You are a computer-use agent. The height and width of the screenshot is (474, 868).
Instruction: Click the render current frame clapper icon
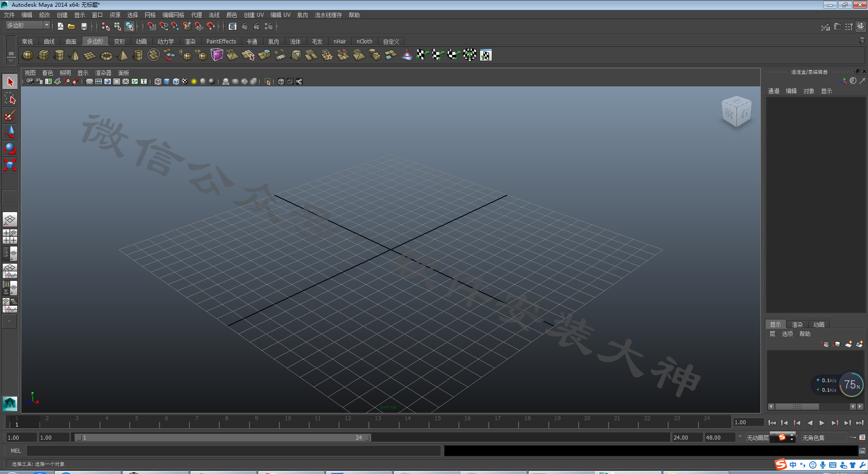(245, 26)
